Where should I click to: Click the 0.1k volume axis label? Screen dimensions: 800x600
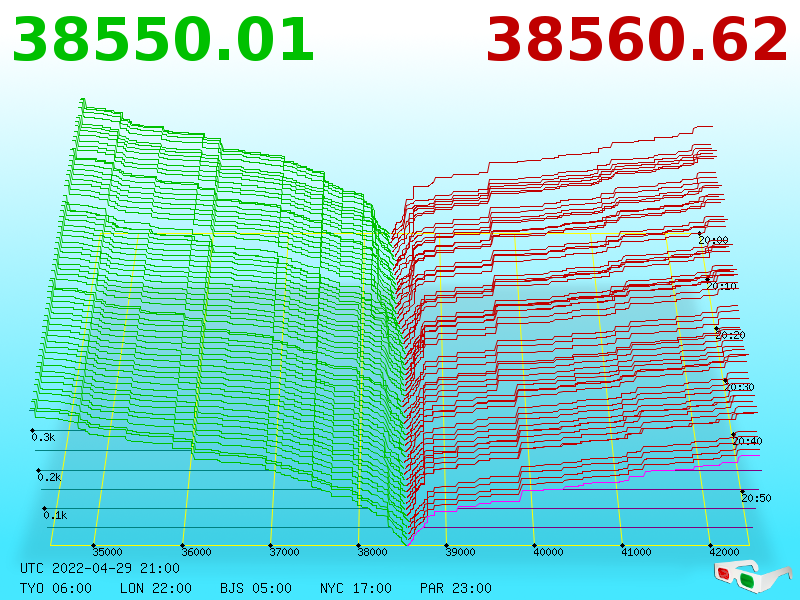55,515
